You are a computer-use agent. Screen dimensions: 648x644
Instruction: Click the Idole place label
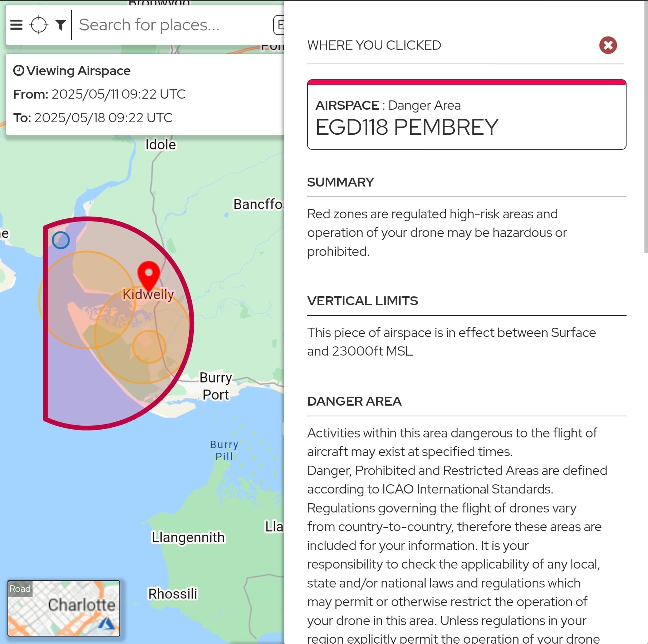161,145
